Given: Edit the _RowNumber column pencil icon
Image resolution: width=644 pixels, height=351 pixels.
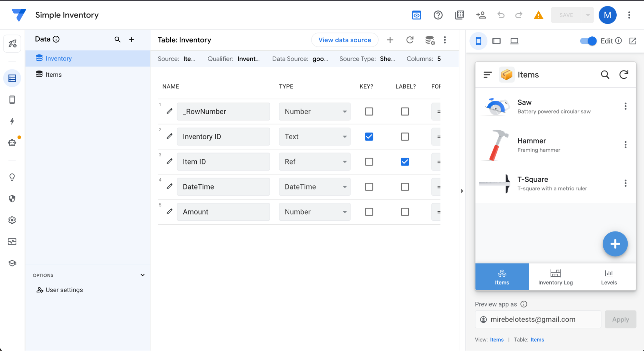Looking at the screenshot, I should [169, 111].
